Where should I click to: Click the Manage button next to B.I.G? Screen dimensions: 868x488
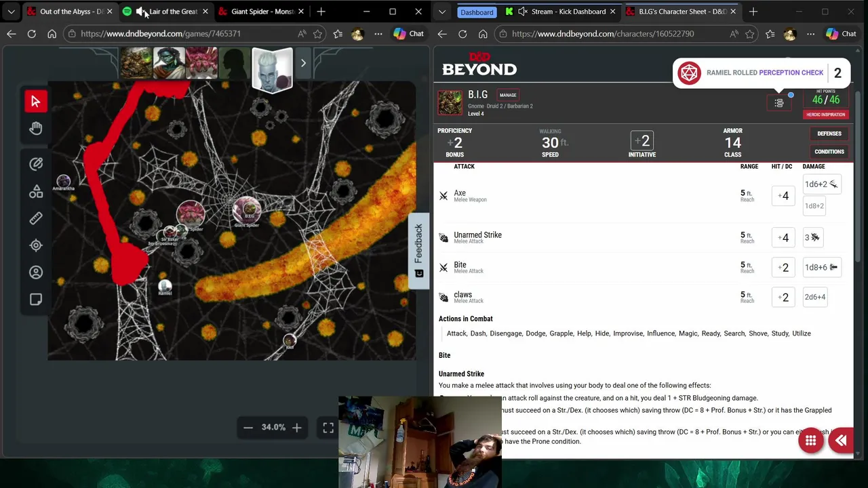(508, 95)
